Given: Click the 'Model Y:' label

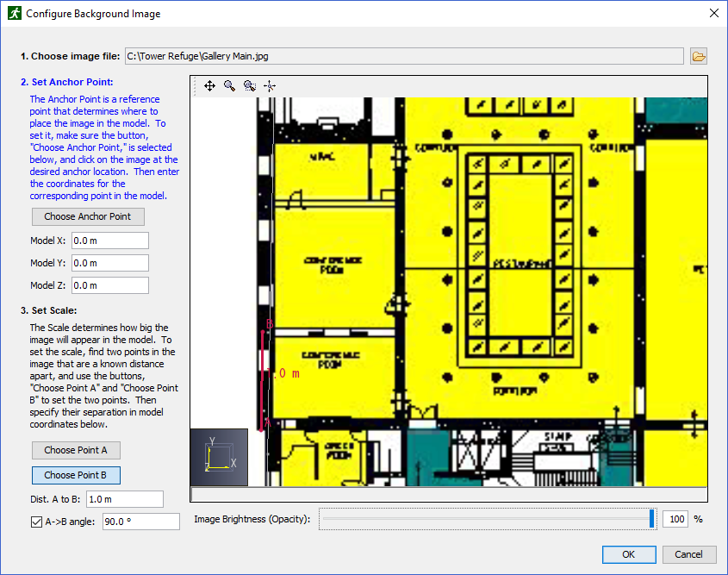Looking at the screenshot, I should click(48, 263).
